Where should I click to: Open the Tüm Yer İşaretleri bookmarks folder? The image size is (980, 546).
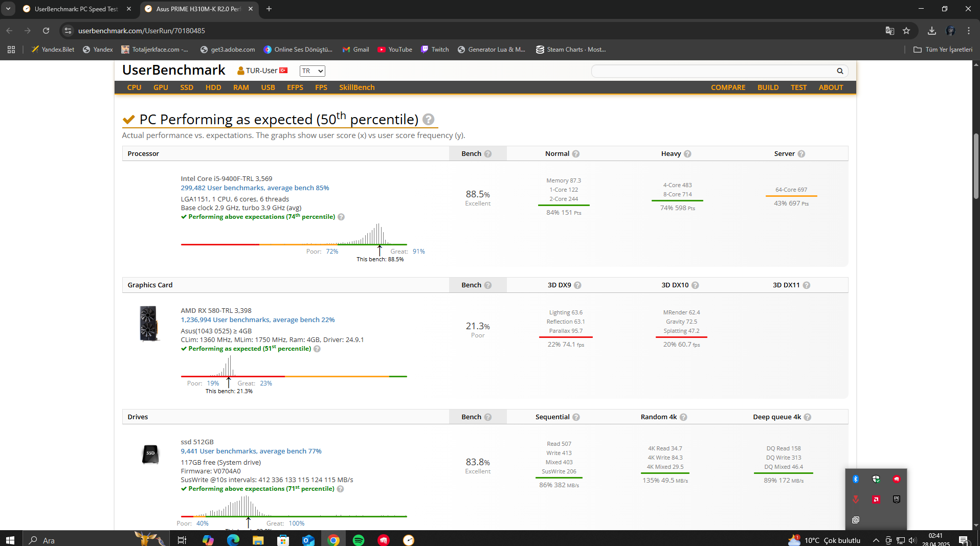[x=943, y=50]
